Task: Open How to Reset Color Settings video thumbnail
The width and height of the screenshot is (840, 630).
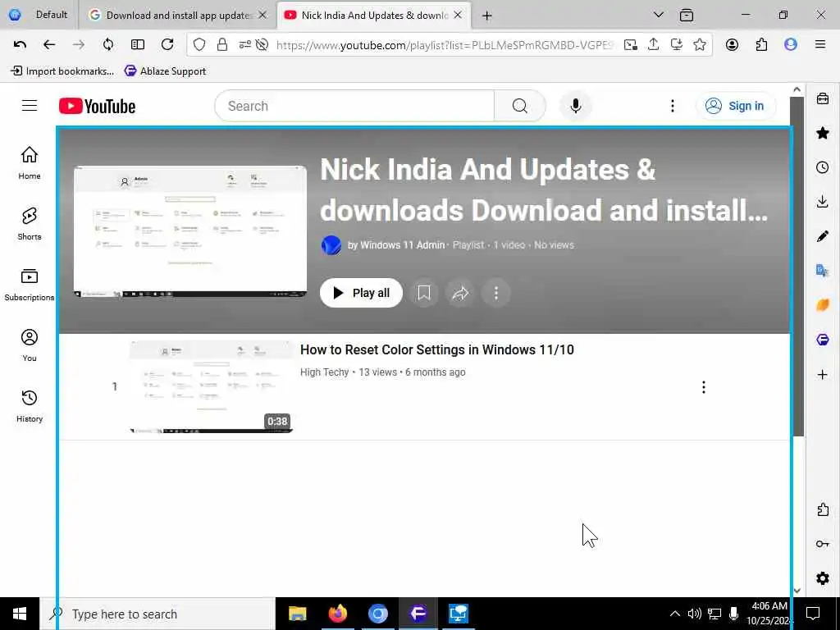Action: (211, 386)
